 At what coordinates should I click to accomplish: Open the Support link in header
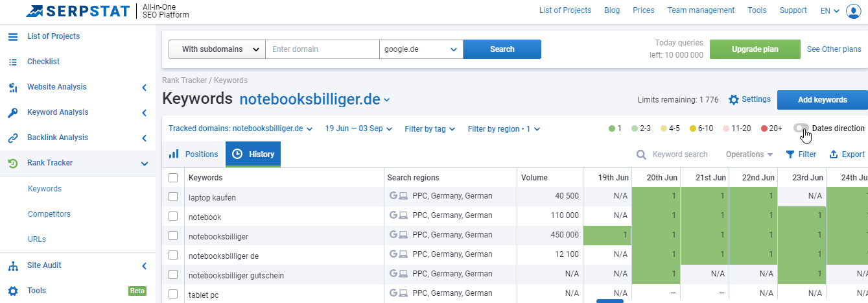tap(793, 10)
